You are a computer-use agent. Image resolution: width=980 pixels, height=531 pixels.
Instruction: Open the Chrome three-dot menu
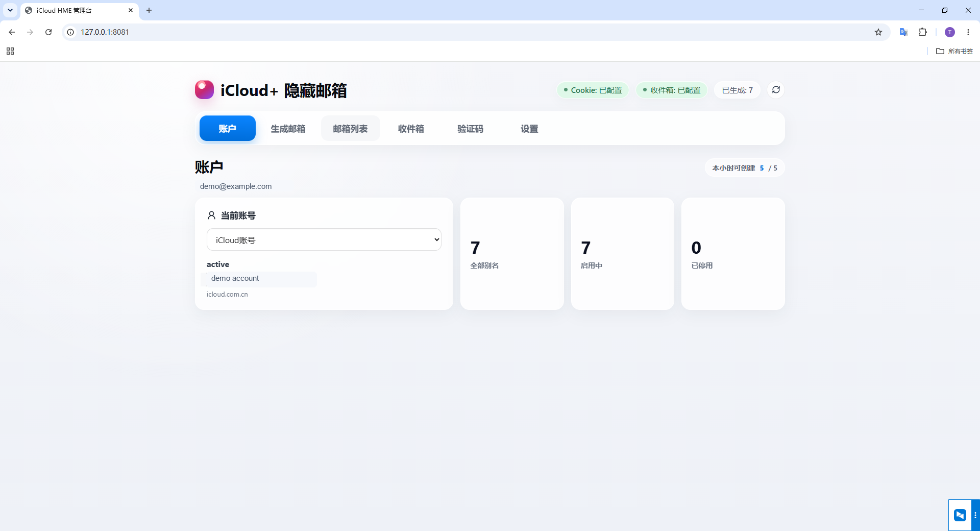(968, 32)
